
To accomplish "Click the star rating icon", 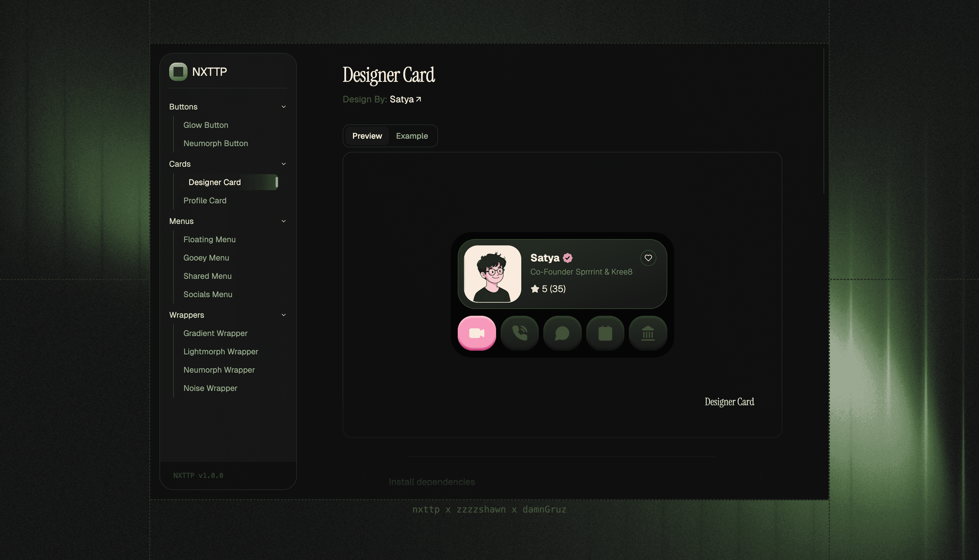I will click(534, 289).
